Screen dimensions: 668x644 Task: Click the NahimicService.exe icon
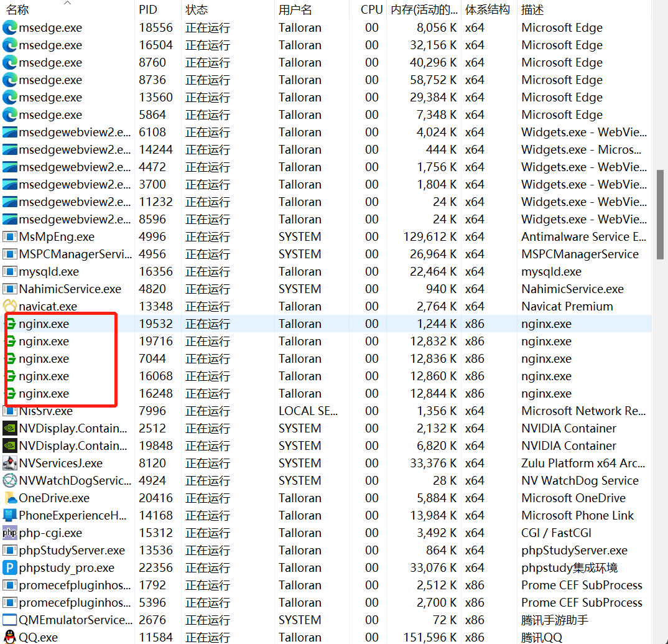tap(10, 289)
